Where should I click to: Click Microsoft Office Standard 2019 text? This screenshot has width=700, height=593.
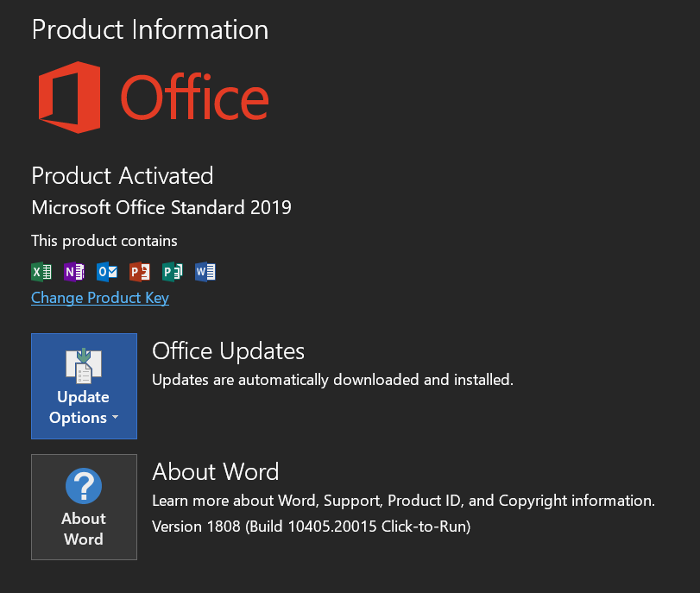161,208
